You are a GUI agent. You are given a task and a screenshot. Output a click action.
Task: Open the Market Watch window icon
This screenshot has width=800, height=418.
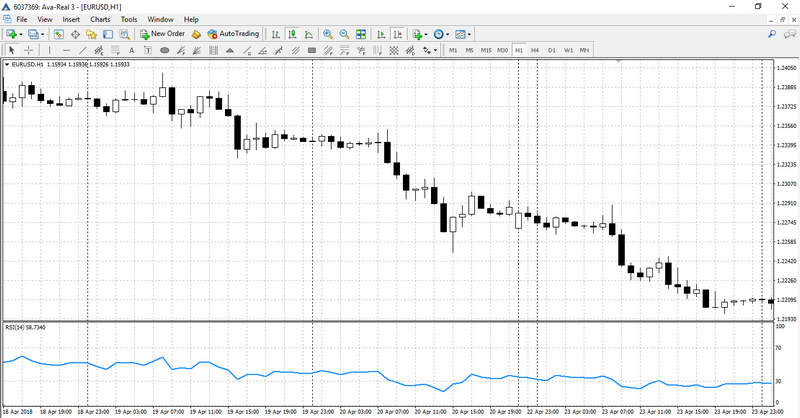point(57,34)
